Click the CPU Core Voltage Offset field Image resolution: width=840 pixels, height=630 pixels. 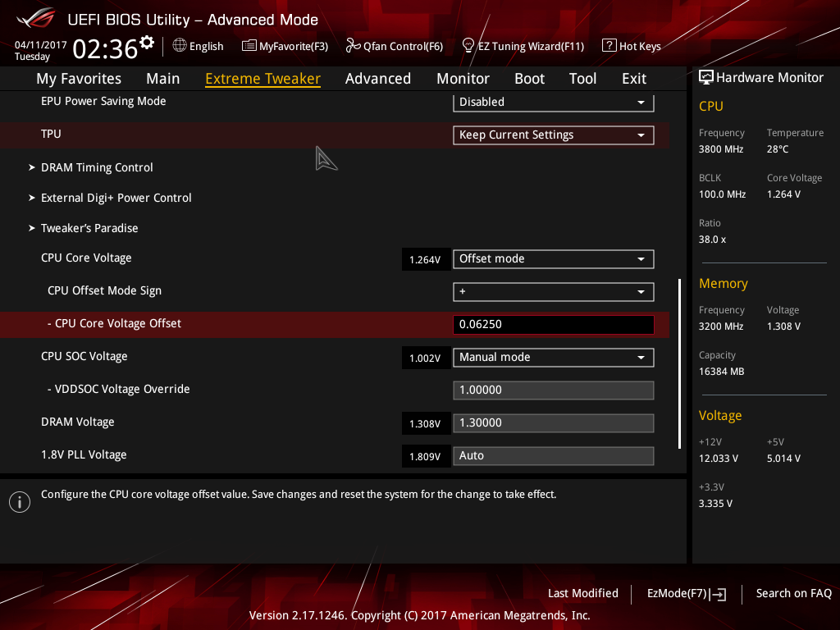[x=554, y=324]
